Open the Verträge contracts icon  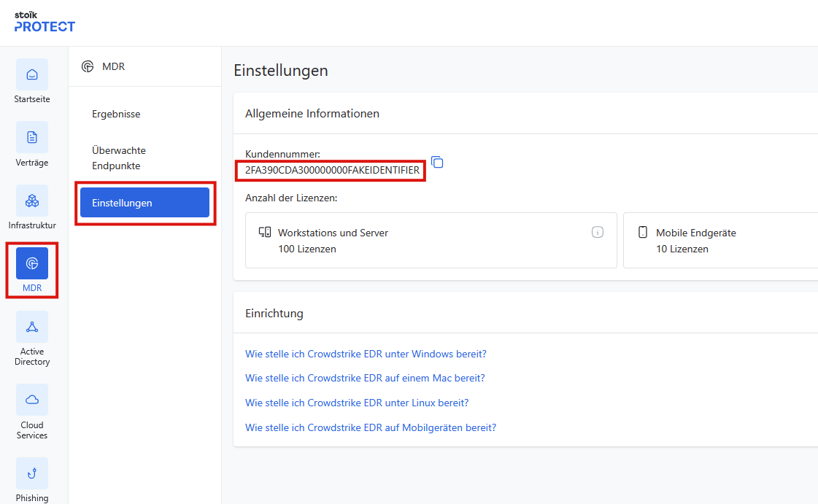coord(32,137)
